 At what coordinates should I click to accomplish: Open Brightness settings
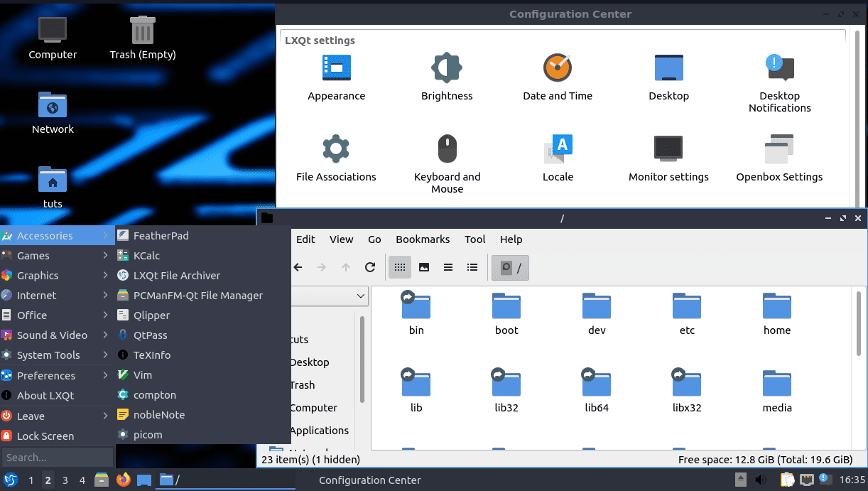tap(447, 68)
